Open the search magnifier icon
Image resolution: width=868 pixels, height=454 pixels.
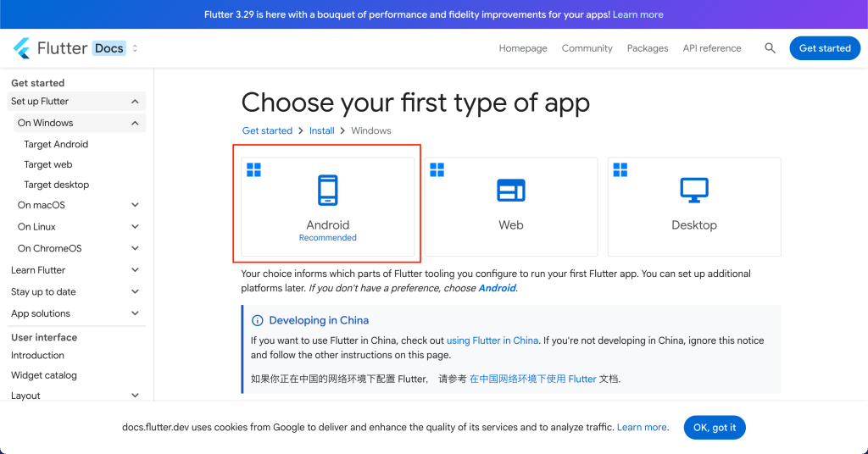pos(770,48)
